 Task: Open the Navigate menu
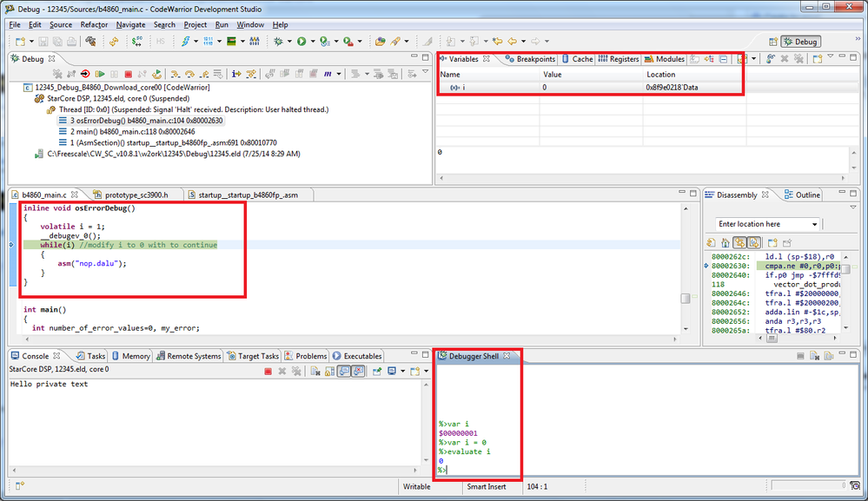tap(130, 25)
